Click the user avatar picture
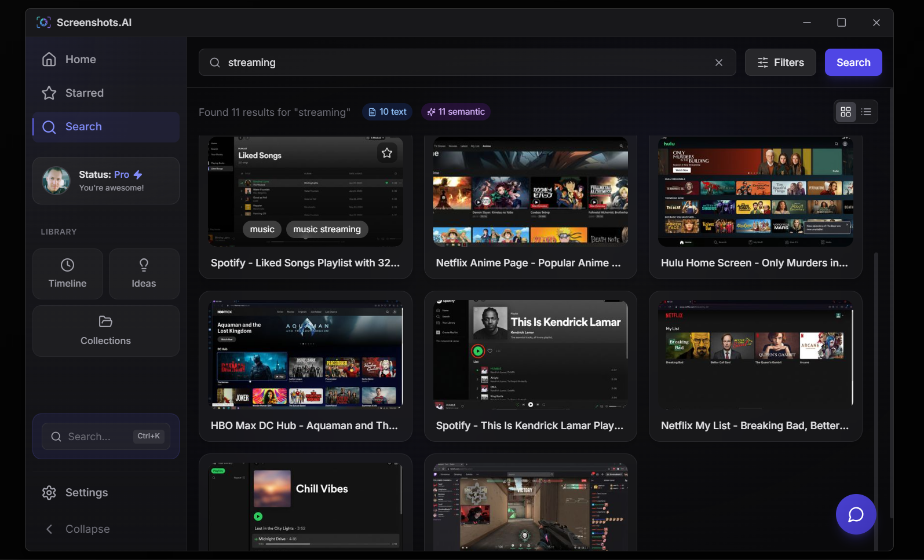 click(56, 181)
